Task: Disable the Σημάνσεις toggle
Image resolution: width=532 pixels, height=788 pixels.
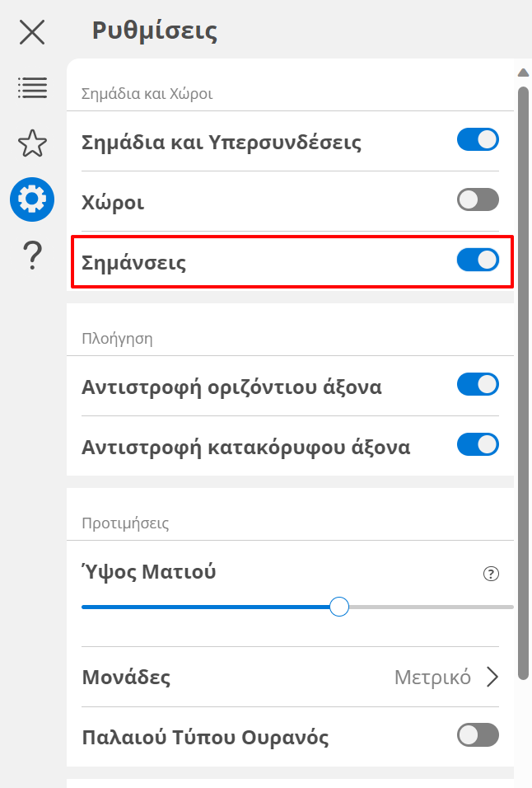Action: (478, 260)
